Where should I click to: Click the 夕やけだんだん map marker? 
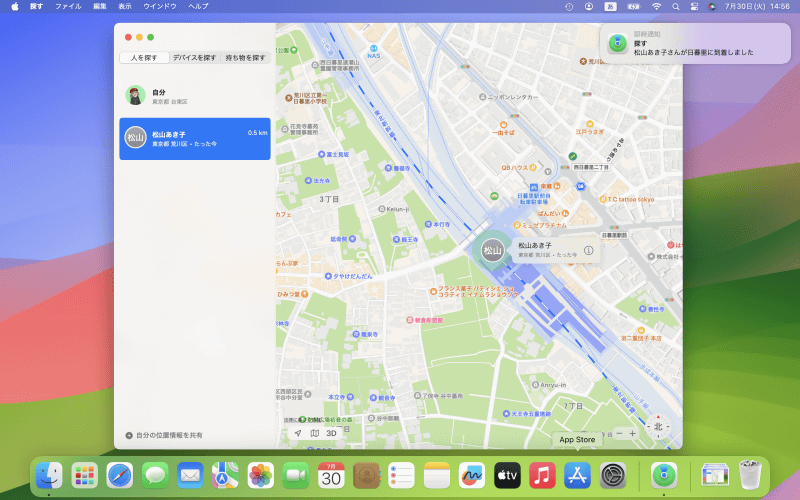(328, 276)
